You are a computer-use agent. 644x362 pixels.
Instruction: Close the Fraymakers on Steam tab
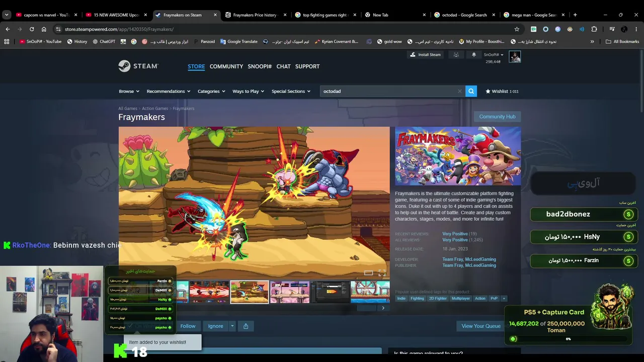coord(215,15)
